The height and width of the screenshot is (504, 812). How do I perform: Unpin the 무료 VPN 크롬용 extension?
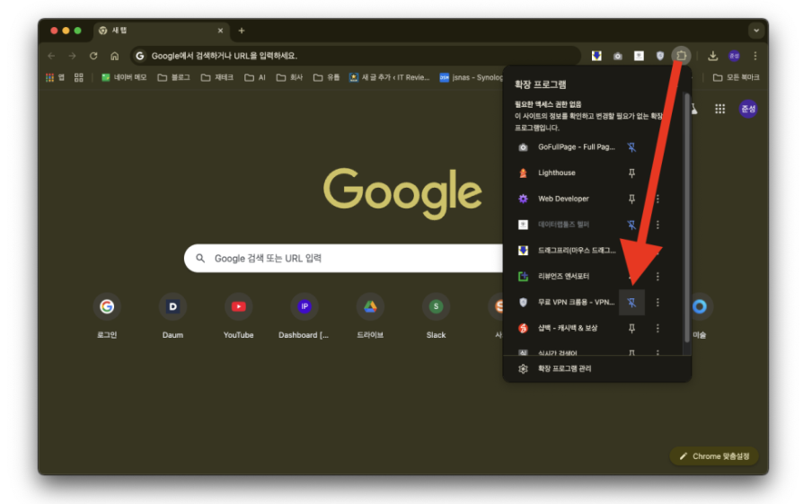click(x=632, y=303)
